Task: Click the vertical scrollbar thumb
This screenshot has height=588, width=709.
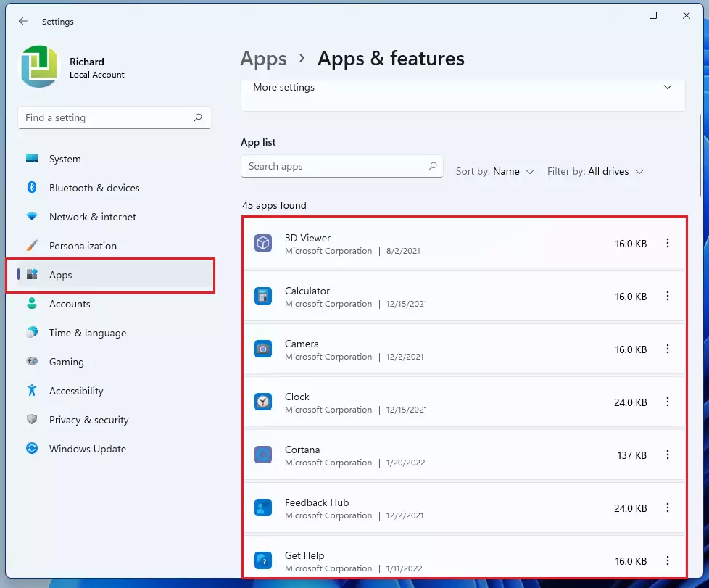Action: click(700, 155)
